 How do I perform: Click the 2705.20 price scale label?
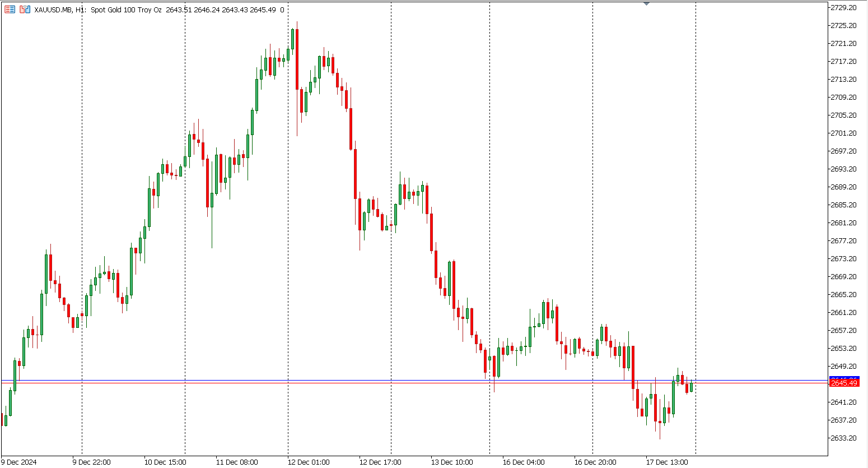[844, 115]
